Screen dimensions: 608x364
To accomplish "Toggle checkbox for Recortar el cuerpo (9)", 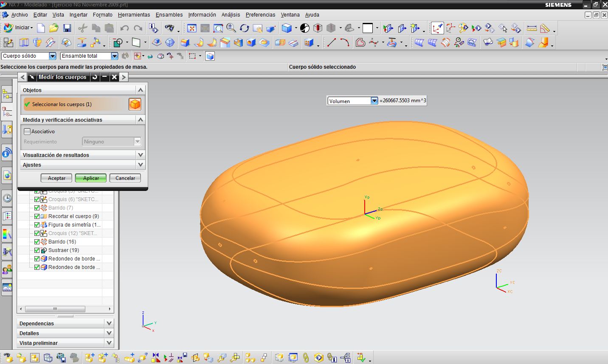I will pos(37,216).
